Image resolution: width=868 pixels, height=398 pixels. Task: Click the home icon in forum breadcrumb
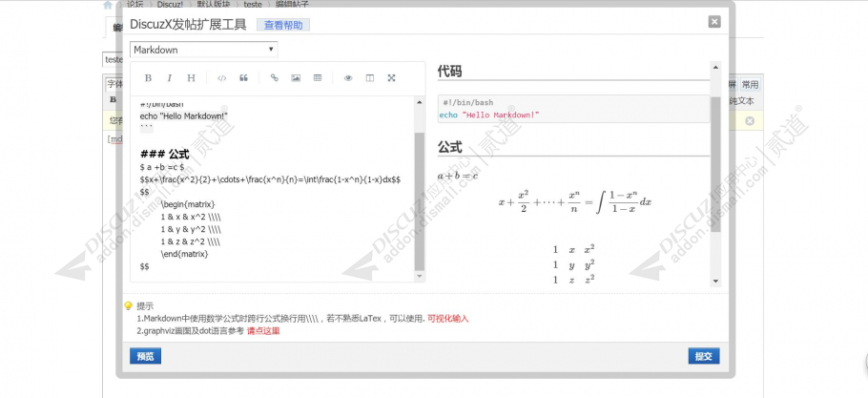pyautogui.click(x=108, y=5)
